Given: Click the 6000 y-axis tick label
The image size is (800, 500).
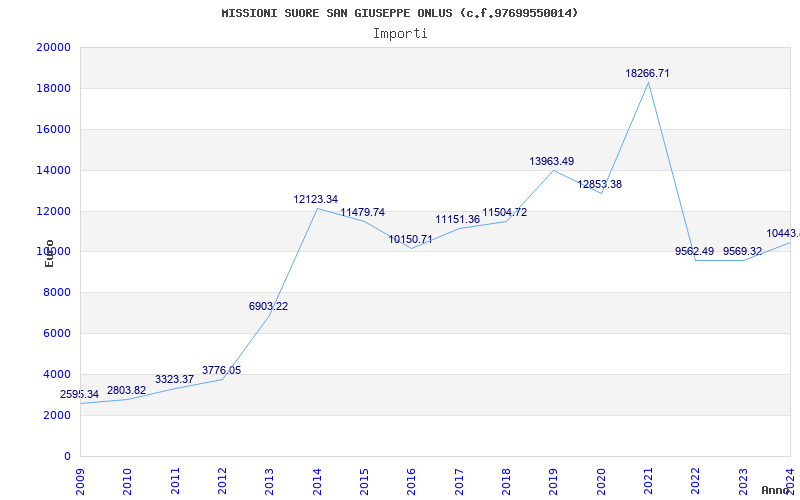Looking at the screenshot, I should click(x=57, y=333).
